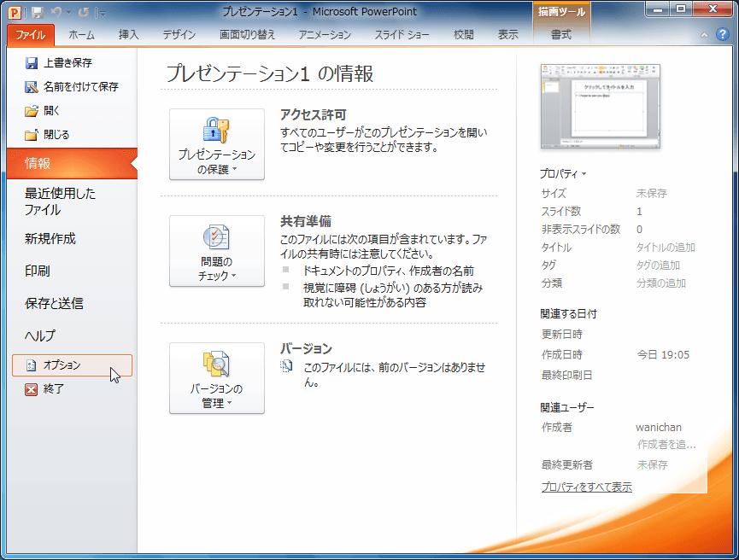Select 情報 in the backstage menu
The image size is (739, 560).
point(72,163)
